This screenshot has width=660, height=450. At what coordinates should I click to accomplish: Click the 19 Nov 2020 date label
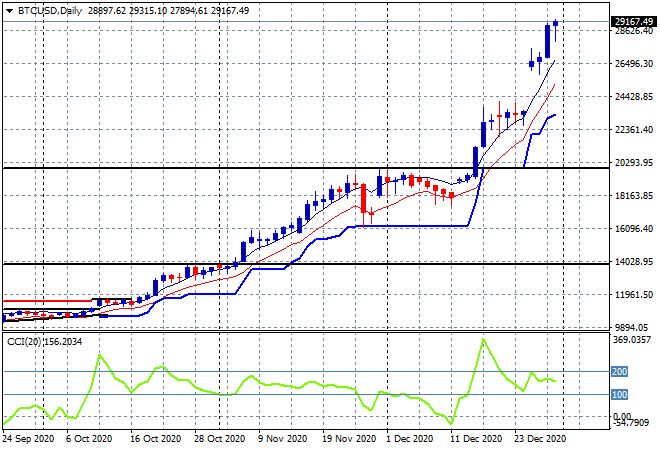pos(349,439)
